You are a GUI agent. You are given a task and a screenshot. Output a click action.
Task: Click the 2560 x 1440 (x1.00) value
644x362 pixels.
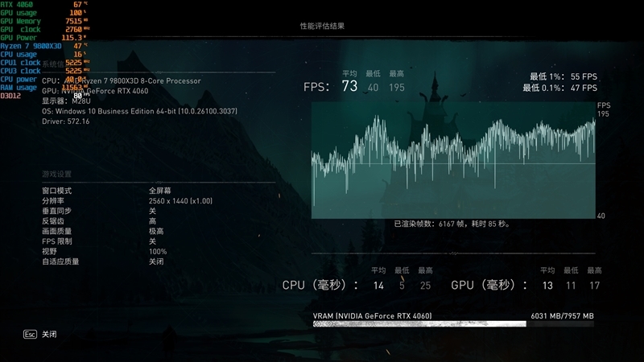(x=180, y=201)
